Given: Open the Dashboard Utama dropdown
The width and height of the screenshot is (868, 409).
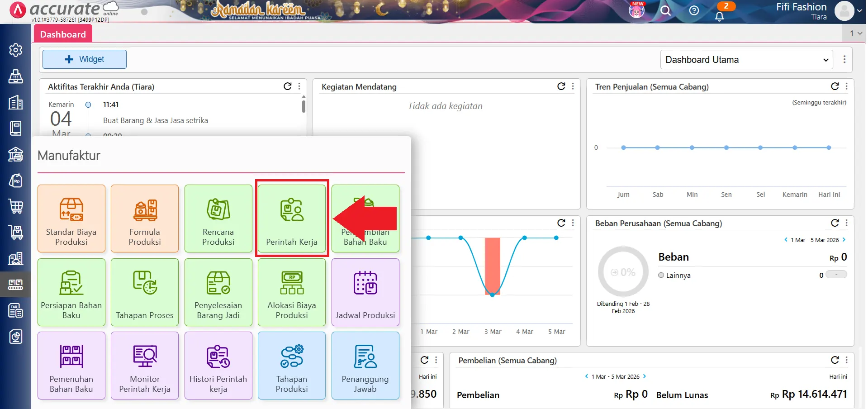Looking at the screenshot, I should pos(746,60).
